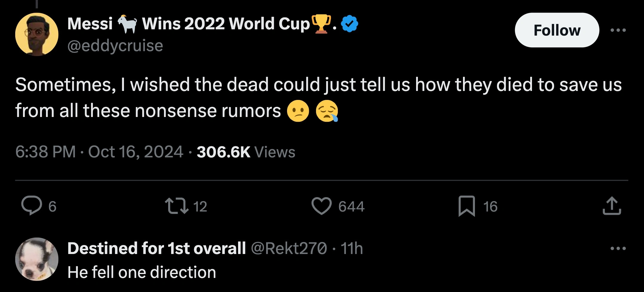
Task: Bookmark this tweet
Action: (x=467, y=206)
